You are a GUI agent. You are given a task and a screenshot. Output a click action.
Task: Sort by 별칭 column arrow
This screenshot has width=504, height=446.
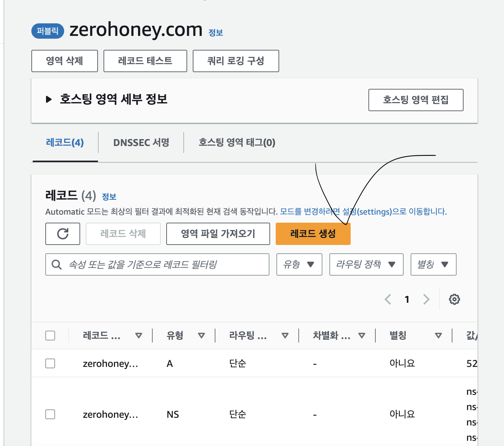438,336
